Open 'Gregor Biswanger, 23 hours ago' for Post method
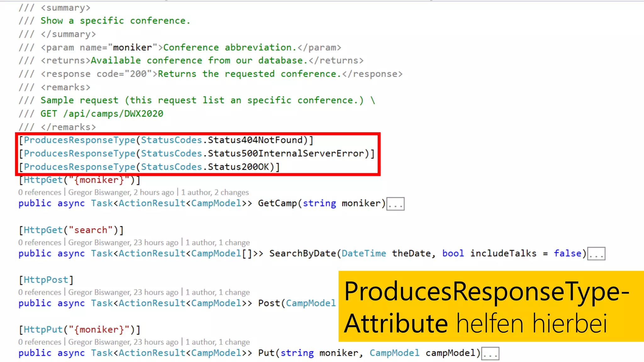The image size is (644, 362). (123, 292)
